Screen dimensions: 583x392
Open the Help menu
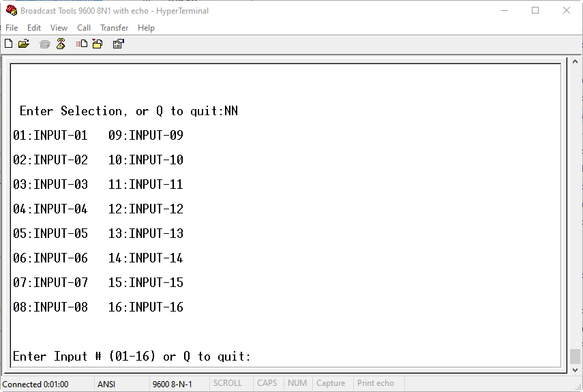146,28
